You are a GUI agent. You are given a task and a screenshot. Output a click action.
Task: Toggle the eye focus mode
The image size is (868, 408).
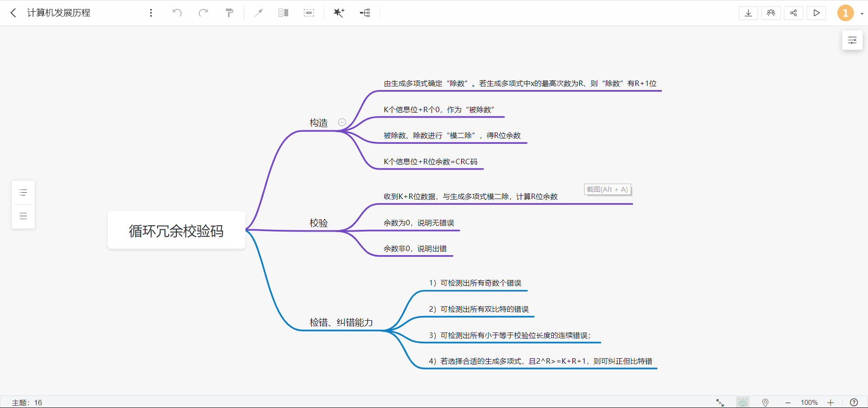743,402
